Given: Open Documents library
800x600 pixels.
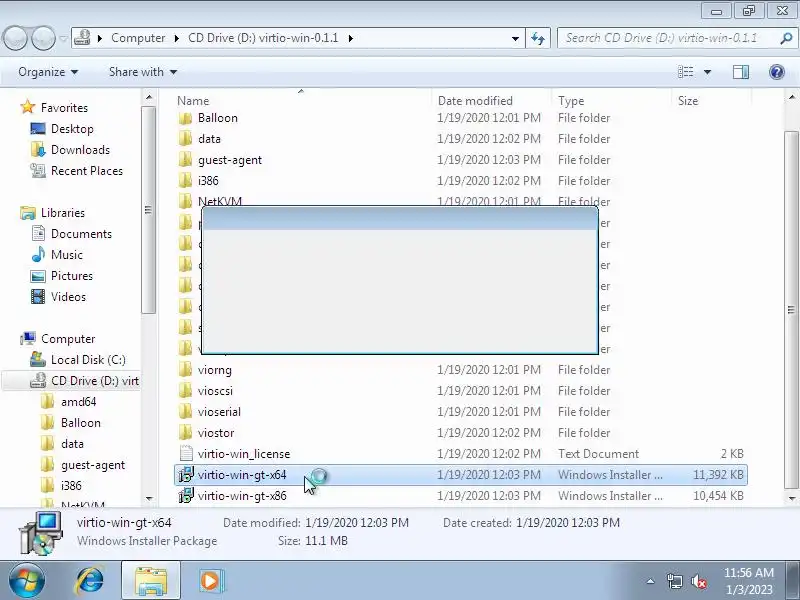Looking at the screenshot, I should pos(81,234).
